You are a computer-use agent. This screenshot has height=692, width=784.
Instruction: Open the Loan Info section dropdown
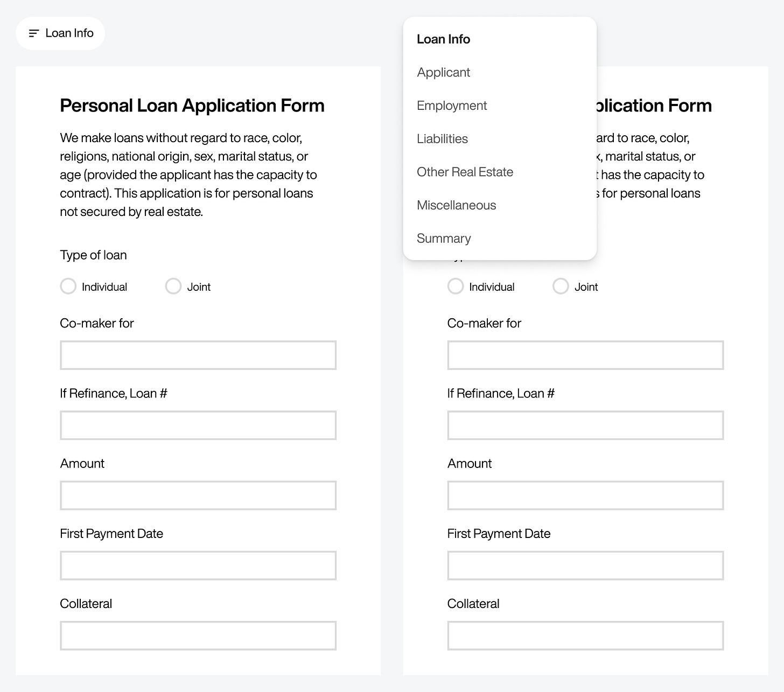pyautogui.click(x=60, y=33)
